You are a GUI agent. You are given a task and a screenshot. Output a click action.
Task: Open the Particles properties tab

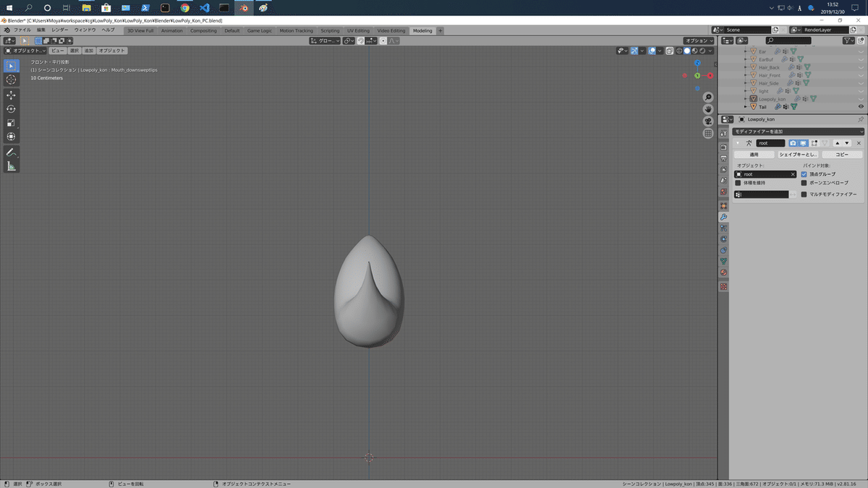click(x=723, y=228)
